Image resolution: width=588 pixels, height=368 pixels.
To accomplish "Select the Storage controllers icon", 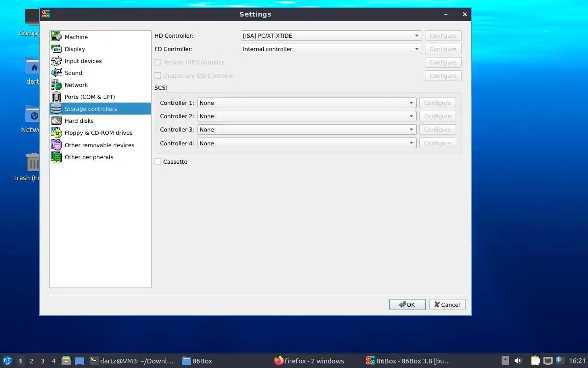I will pyautogui.click(x=57, y=109).
